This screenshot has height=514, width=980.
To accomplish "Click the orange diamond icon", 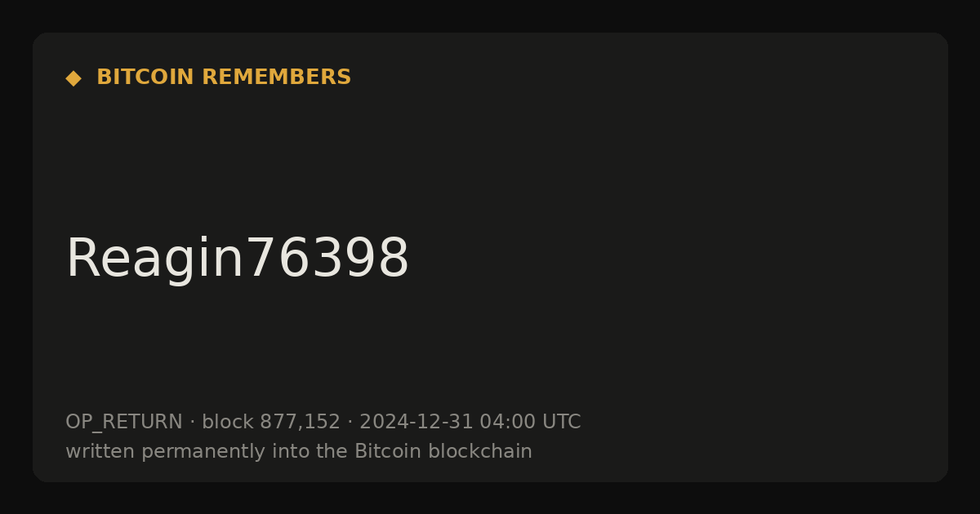I will pyautogui.click(x=73, y=78).
